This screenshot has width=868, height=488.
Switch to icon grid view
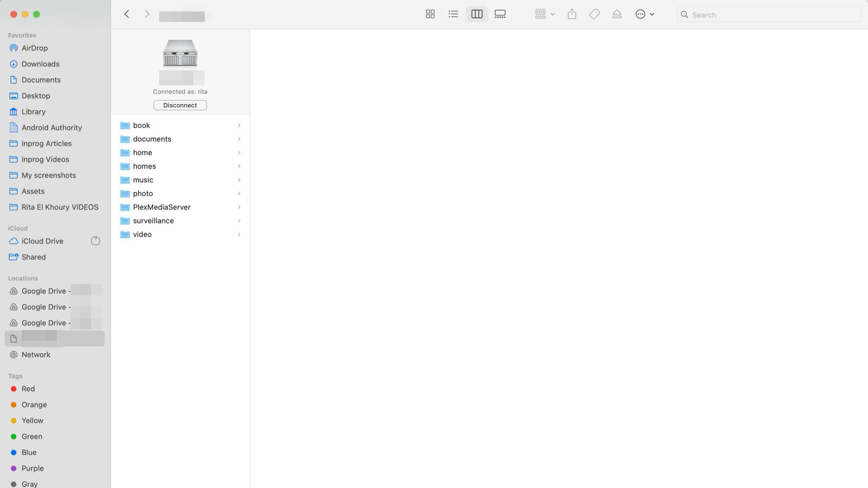430,14
